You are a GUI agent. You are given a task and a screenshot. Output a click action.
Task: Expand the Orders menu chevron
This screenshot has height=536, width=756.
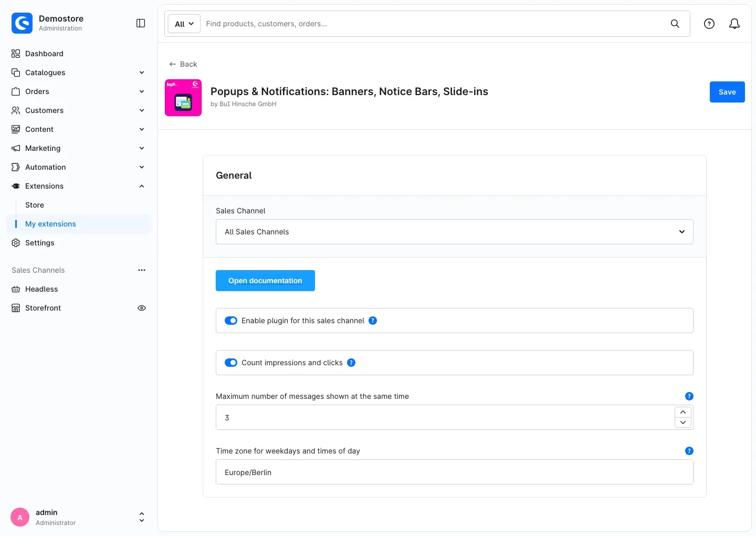point(142,91)
